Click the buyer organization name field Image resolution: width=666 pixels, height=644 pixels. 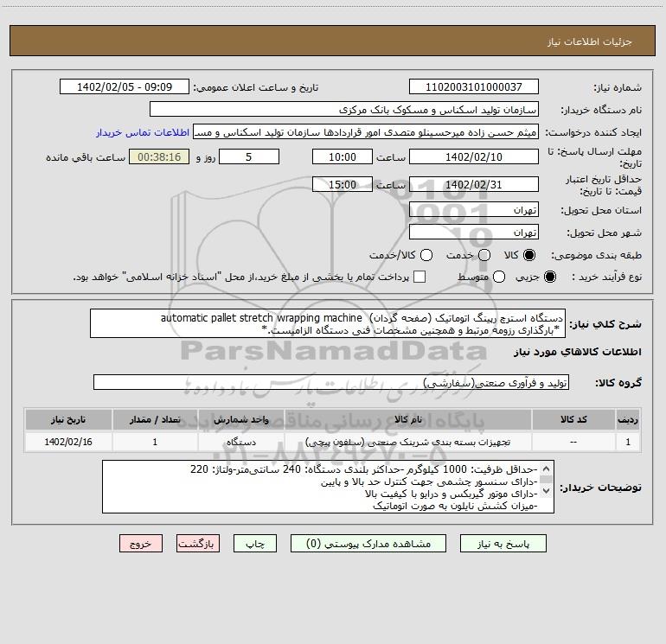[344, 110]
